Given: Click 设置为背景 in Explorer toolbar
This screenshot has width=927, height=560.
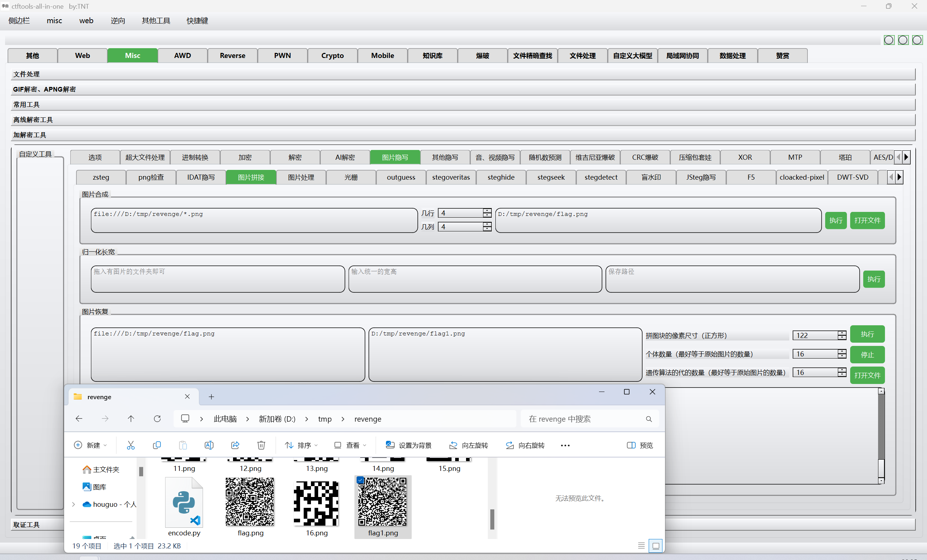Looking at the screenshot, I should tap(408, 445).
